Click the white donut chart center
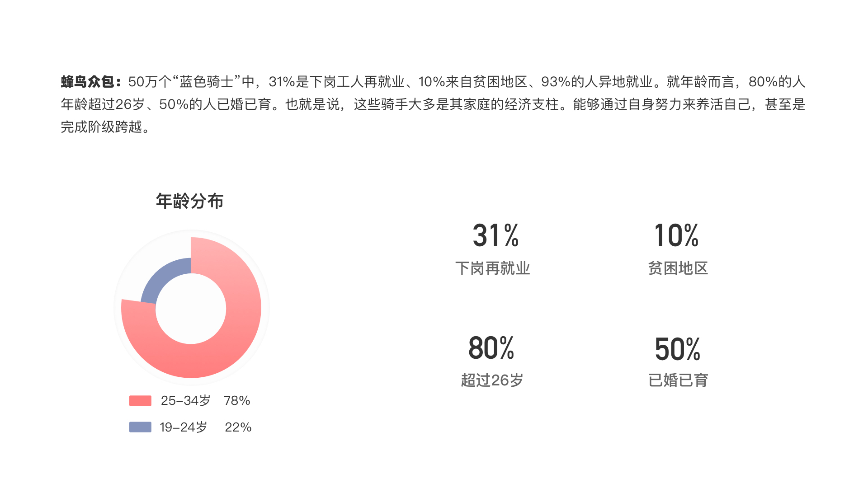This screenshot has width=868, height=488. coord(191,309)
